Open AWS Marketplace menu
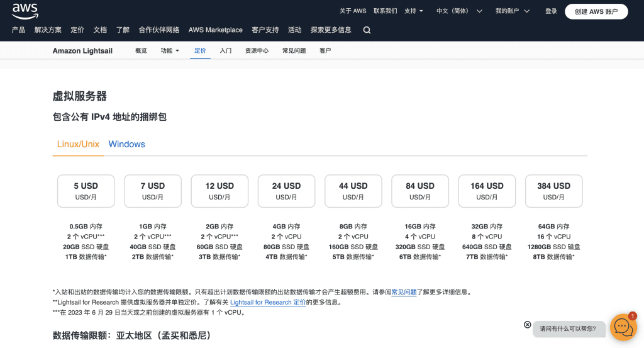Viewport: 644px width, 348px height. click(x=215, y=30)
